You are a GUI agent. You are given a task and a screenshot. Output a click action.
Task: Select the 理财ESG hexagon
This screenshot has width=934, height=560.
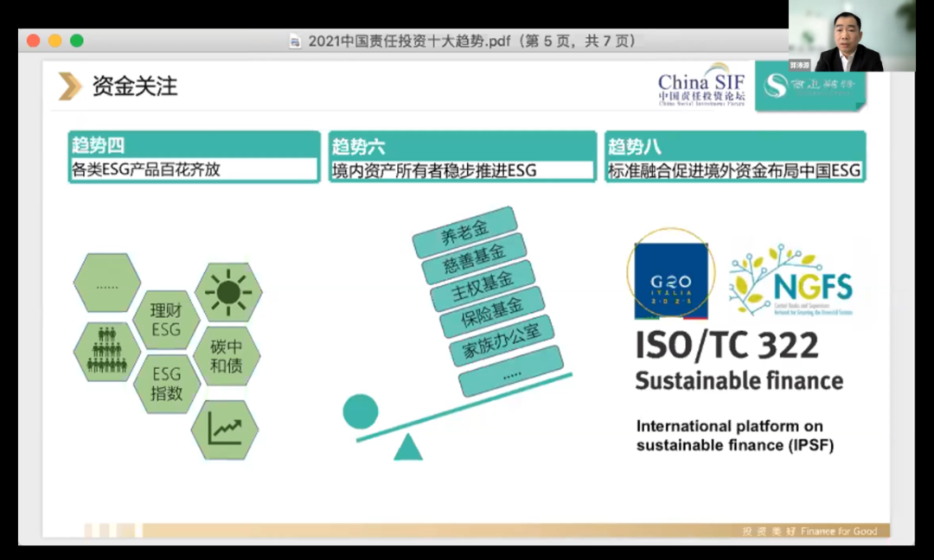pyautogui.click(x=166, y=320)
